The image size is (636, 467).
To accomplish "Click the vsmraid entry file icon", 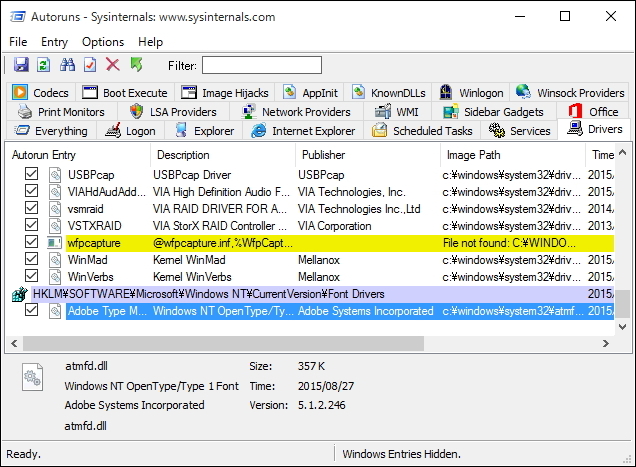I will [x=55, y=209].
